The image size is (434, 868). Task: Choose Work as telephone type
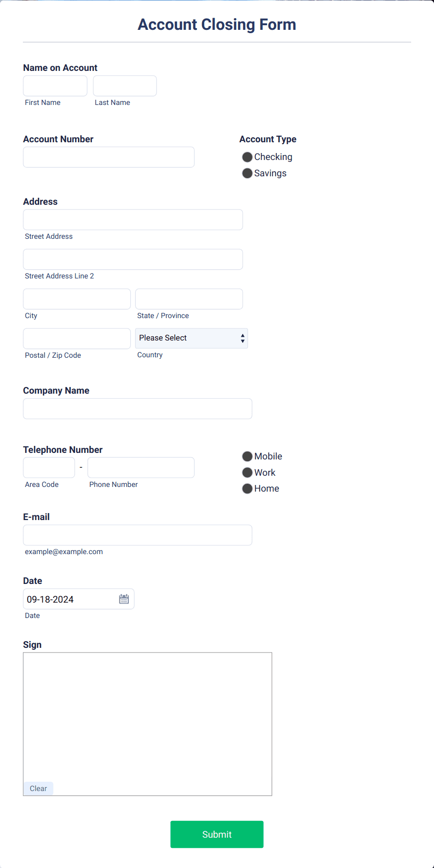pos(247,472)
